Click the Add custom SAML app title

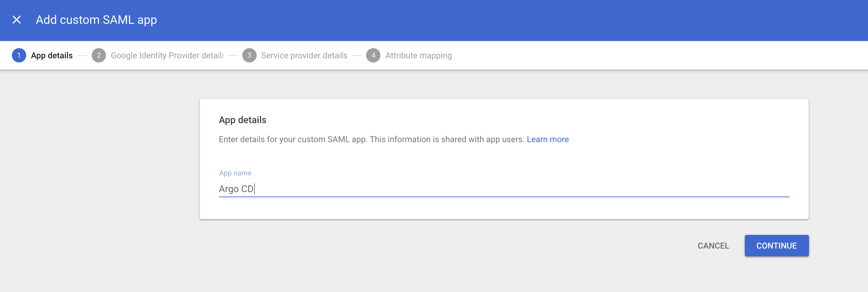click(96, 20)
